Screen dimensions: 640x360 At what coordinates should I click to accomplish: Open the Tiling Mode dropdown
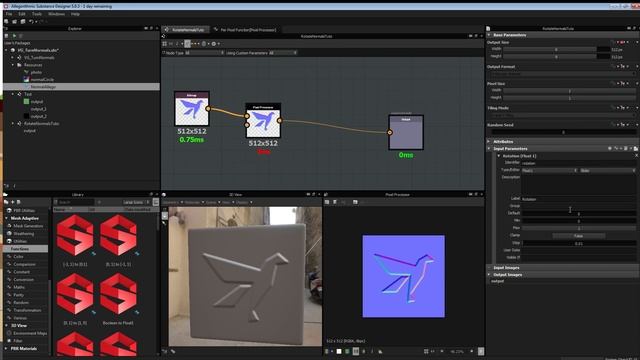563,116
